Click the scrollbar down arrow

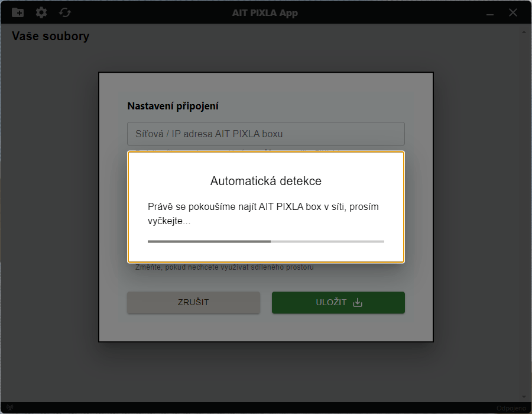click(523, 396)
